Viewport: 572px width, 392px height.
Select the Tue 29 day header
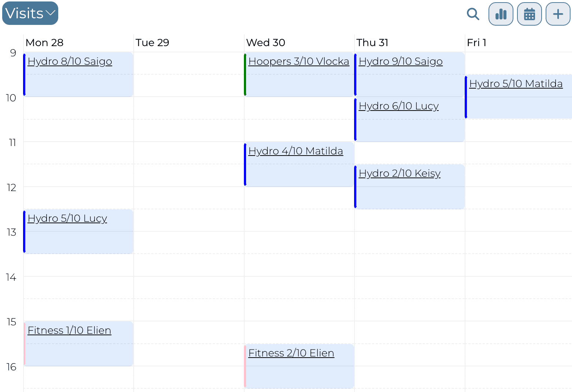click(152, 42)
